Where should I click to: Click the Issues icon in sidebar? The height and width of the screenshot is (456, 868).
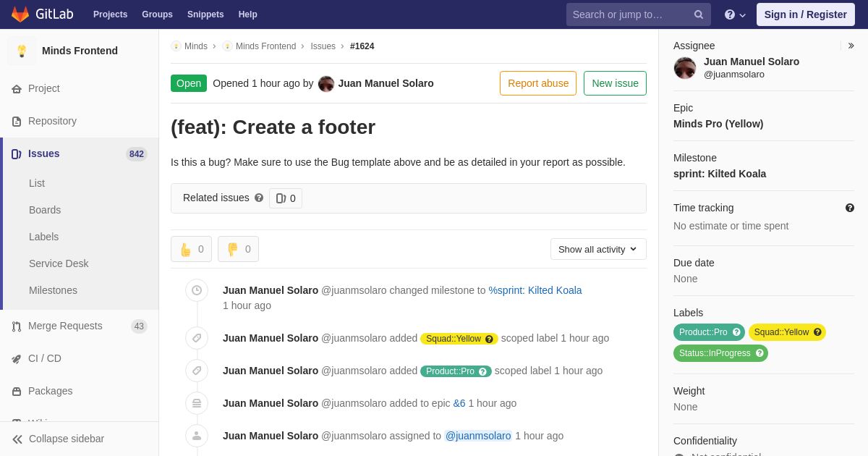[x=17, y=153]
